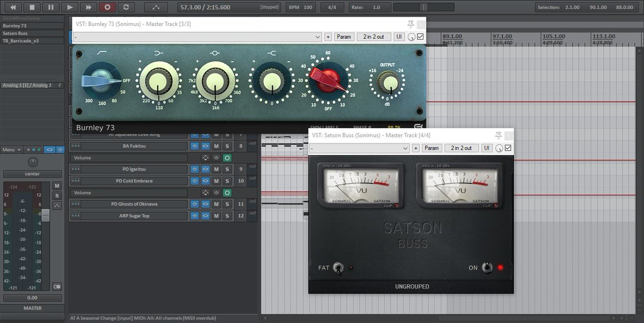This screenshot has height=323, width=644.
Task: Click the plus button in Burnley 73 window
Action: (x=328, y=37)
